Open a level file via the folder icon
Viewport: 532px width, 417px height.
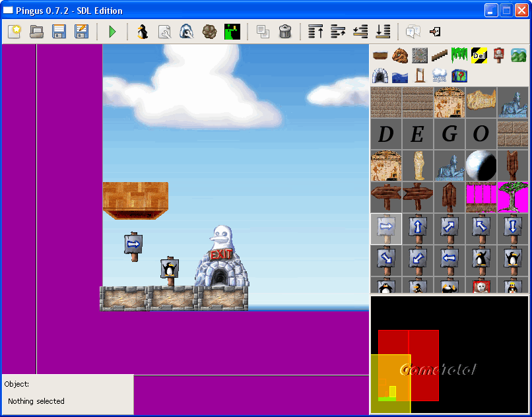coord(37,32)
